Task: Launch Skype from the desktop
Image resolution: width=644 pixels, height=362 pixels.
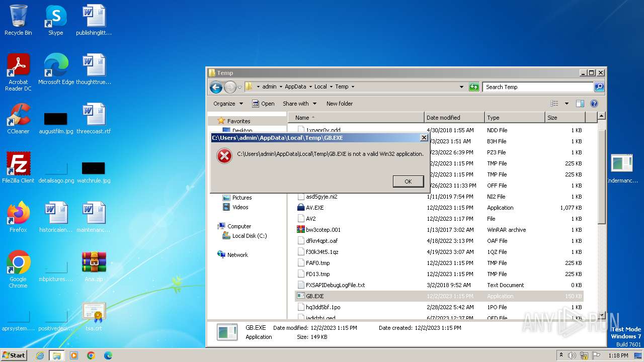Action: pyautogui.click(x=55, y=20)
